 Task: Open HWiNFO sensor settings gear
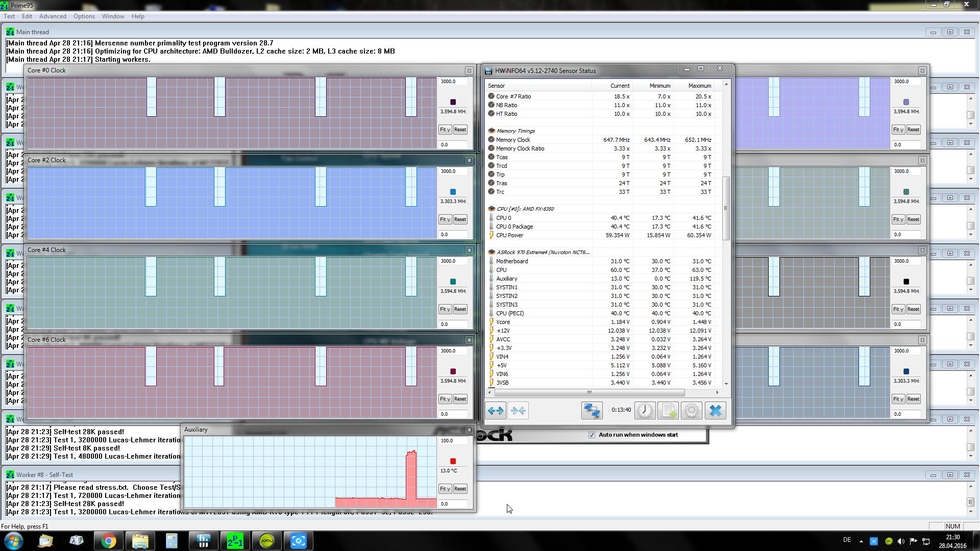[692, 411]
